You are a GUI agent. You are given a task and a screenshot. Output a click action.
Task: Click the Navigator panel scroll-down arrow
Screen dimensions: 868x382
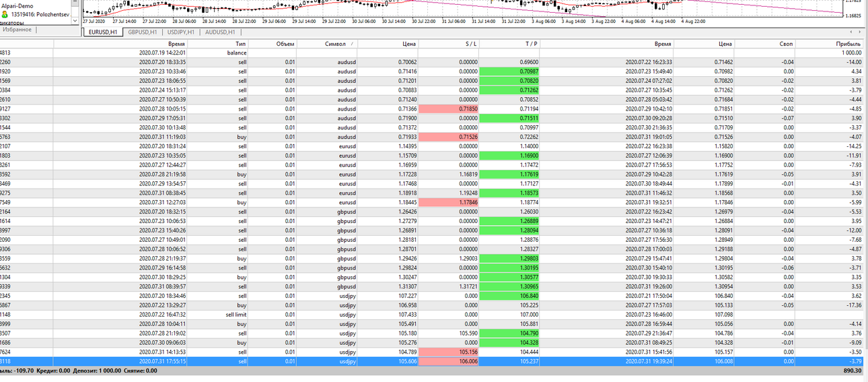75,21
